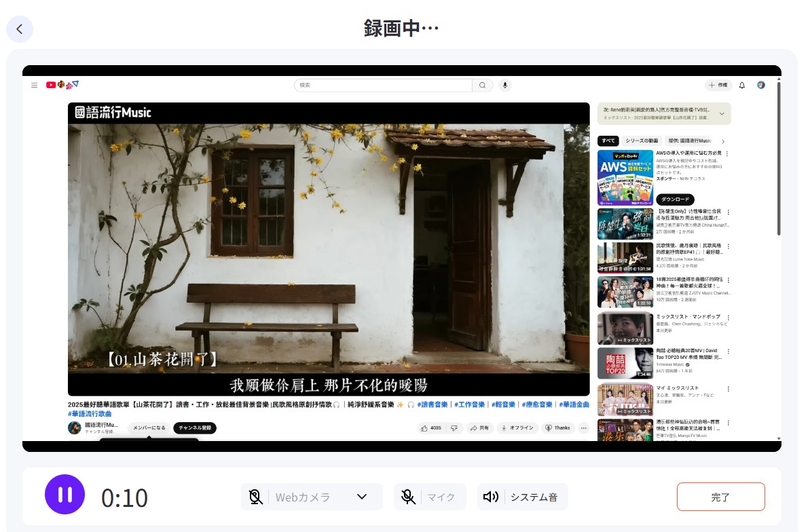The image size is (810, 532).
Task: Open the 民歌情懷 video thumbnail
Action: [625, 258]
